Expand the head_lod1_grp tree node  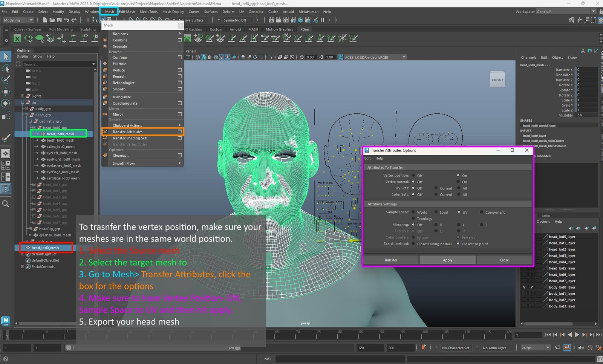pos(34,185)
